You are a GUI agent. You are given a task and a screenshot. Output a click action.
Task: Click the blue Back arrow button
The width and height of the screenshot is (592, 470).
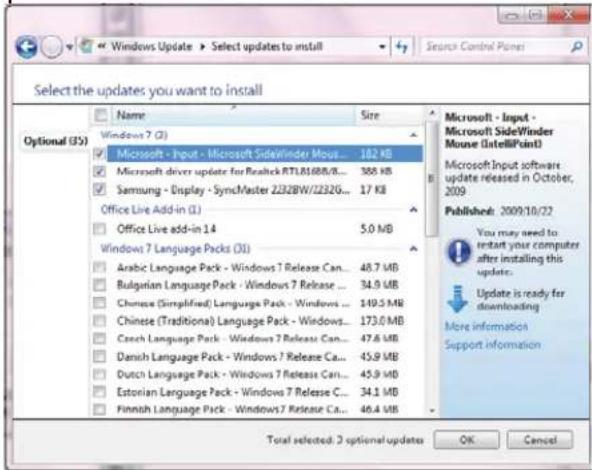click(x=26, y=47)
